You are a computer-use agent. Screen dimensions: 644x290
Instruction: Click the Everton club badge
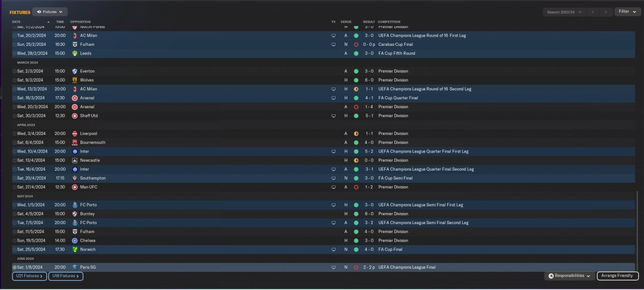tap(74, 71)
